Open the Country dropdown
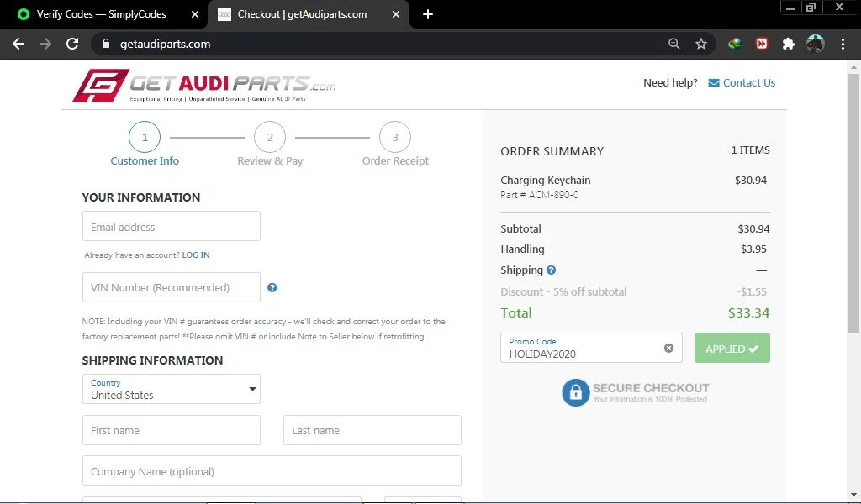Viewport: 861px width, 504px height. pyautogui.click(x=172, y=389)
